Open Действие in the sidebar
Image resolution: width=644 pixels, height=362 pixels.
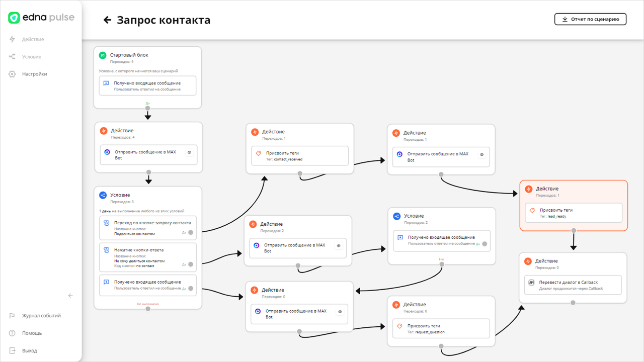33,39
